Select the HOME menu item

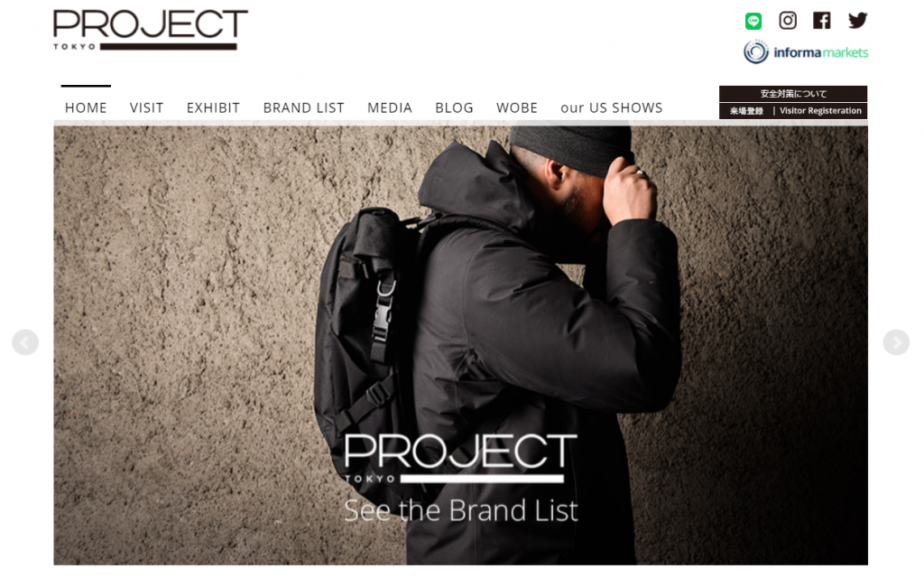coord(86,108)
